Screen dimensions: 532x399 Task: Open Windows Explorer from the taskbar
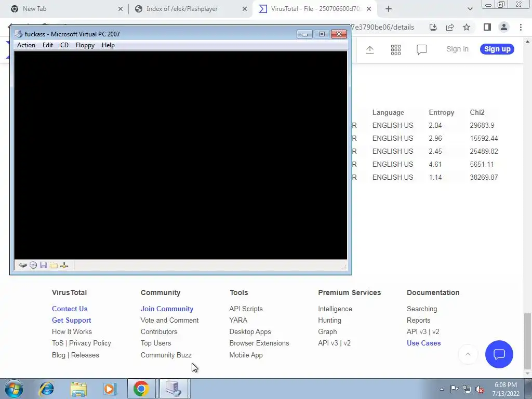click(78, 389)
